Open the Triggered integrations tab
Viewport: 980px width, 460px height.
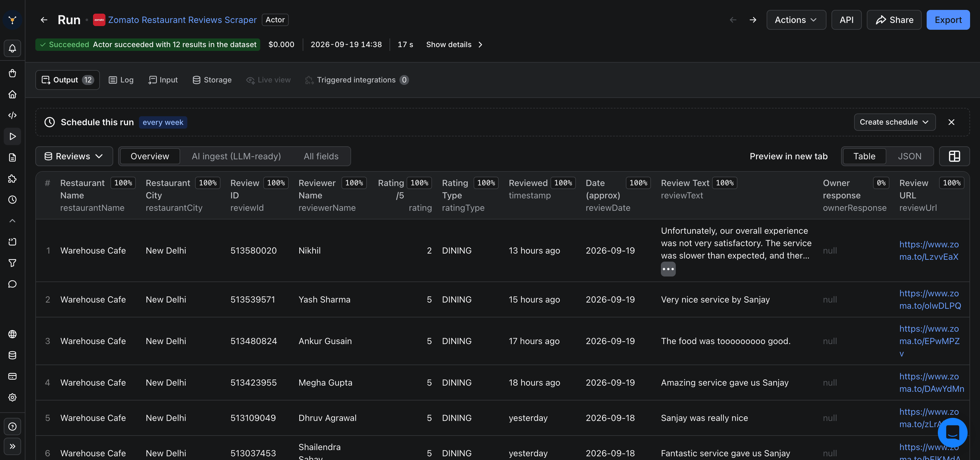click(357, 80)
